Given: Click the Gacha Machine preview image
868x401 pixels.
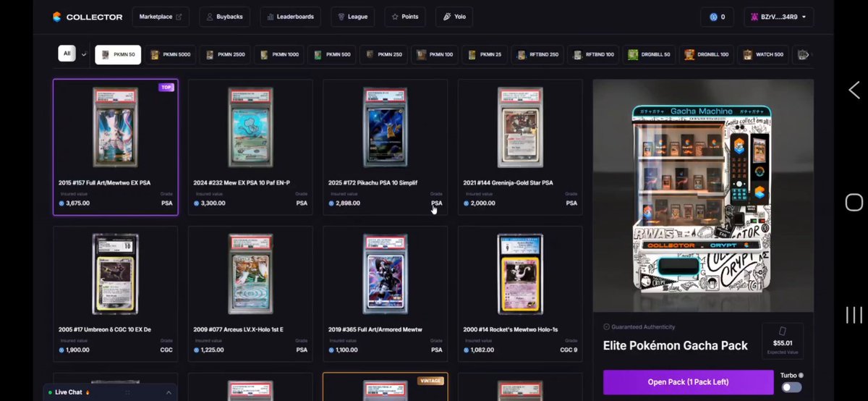Looking at the screenshot, I should coord(703,196).
